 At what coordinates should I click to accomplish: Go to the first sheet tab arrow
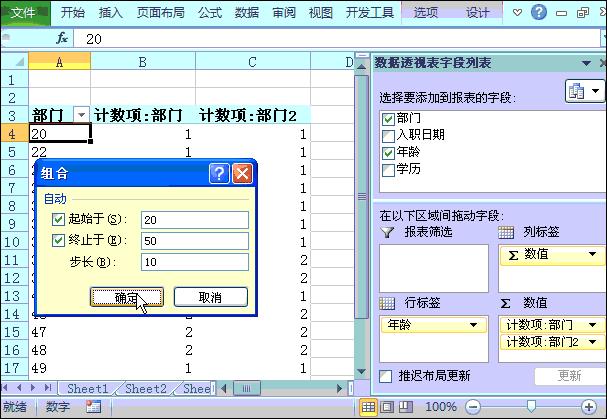click(5, 388)
